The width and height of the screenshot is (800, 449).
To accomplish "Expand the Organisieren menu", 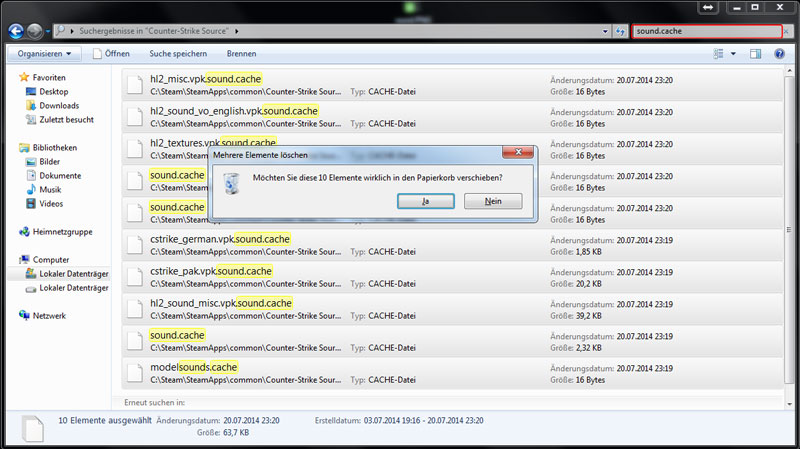I will 44,54.
